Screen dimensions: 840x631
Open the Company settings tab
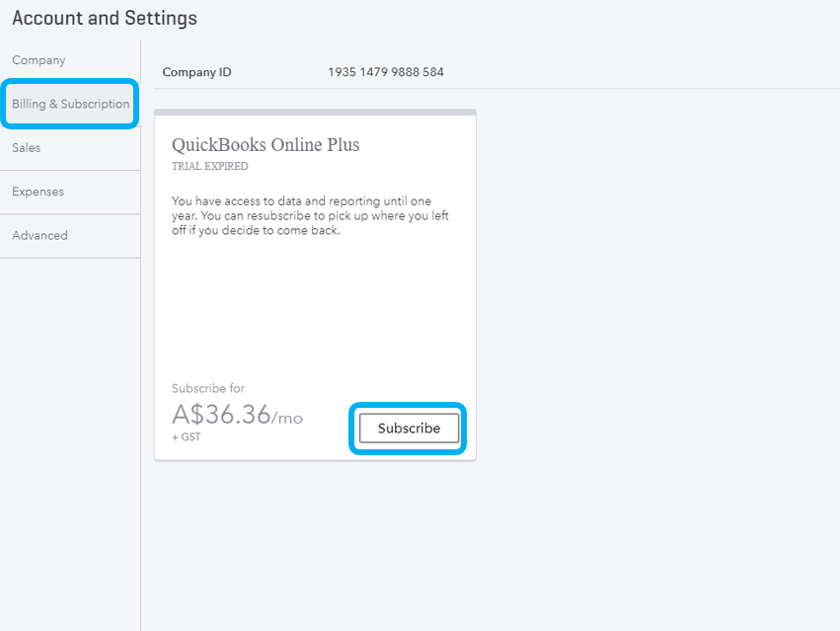(38, 60)
